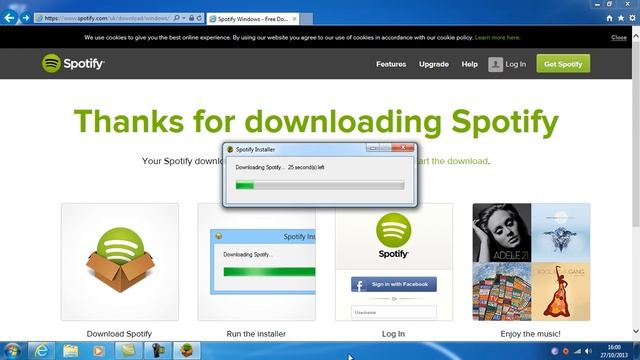Click the Run the installer caption
The width and height of the screenshot is (640, 360).
pos(256,334)
